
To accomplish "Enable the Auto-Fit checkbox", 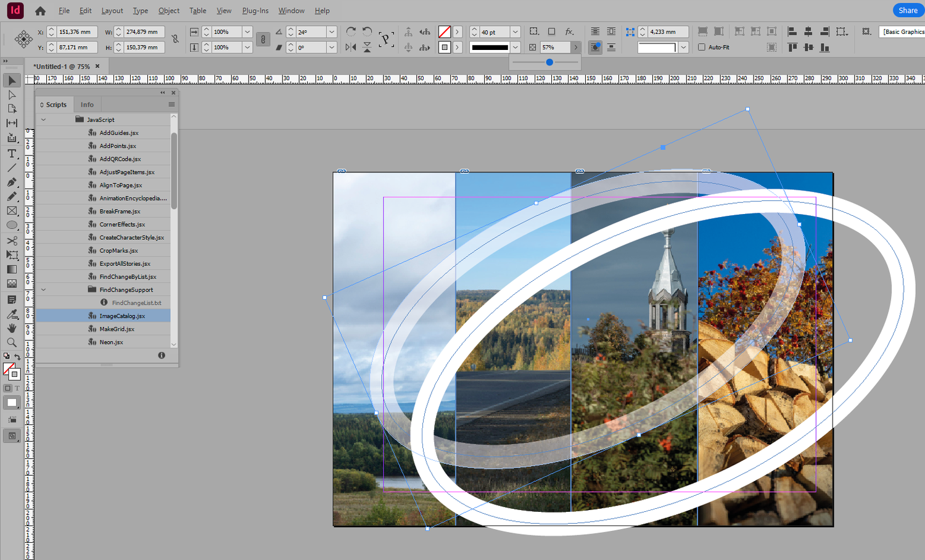I will click(701, 47).
